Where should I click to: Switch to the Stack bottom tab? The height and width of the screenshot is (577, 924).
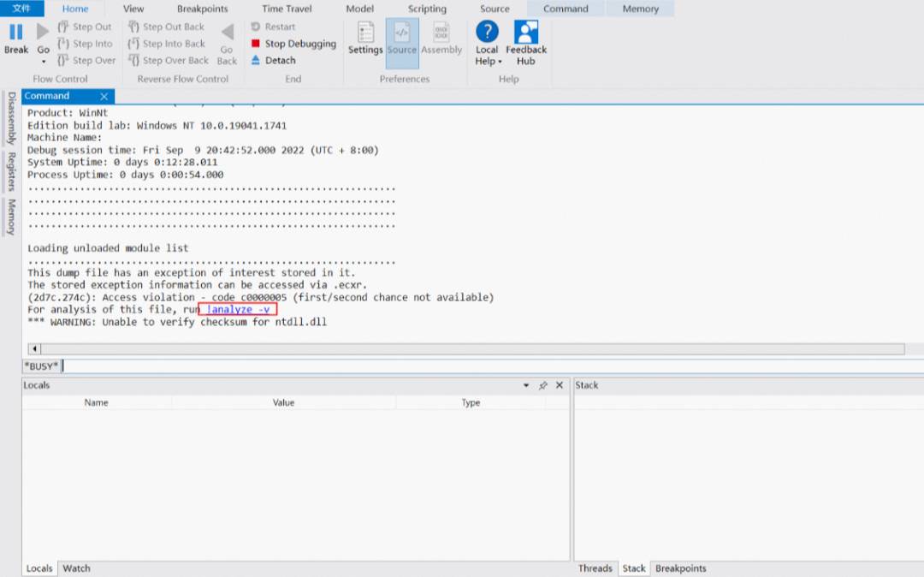pyautogui.click(x=634, y=568)
